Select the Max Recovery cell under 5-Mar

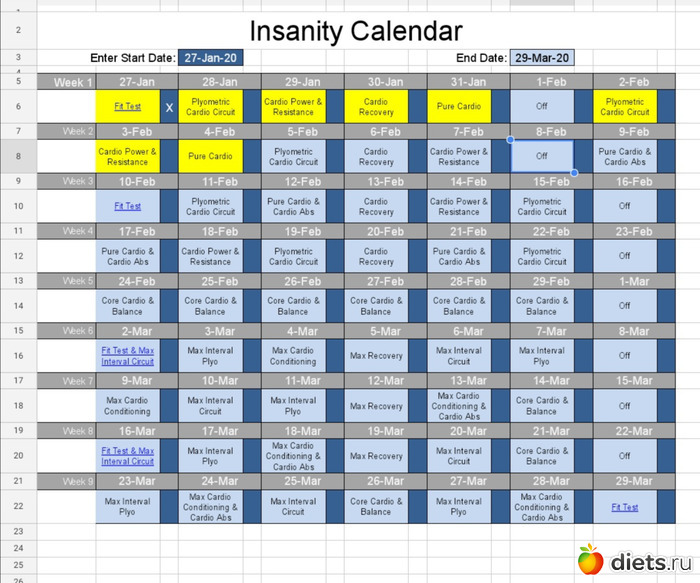pyautogui.click(x=376, y=356)
